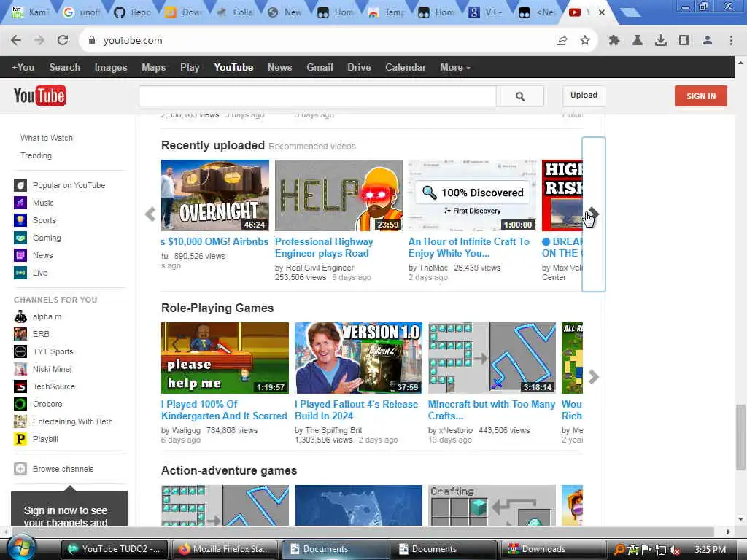Click the YouTube search input field
The width and height of the screenshot is (747, 560).
pos(317,96)
